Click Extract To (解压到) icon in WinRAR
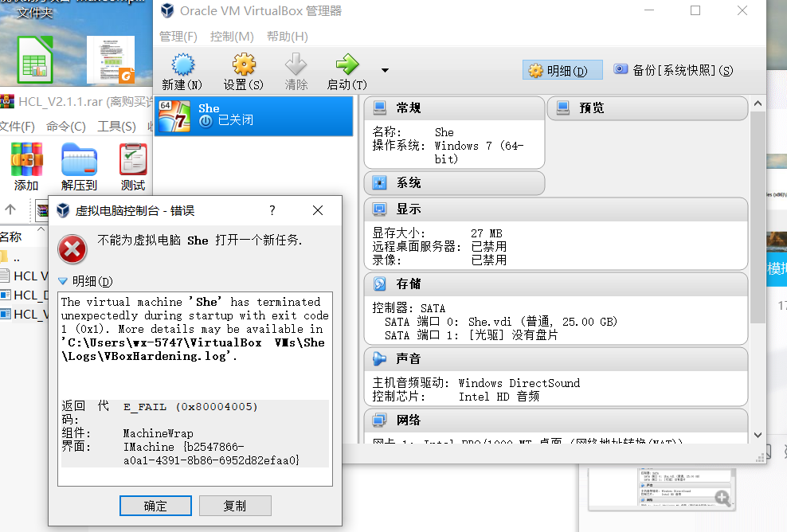 [x=80, y=159]
